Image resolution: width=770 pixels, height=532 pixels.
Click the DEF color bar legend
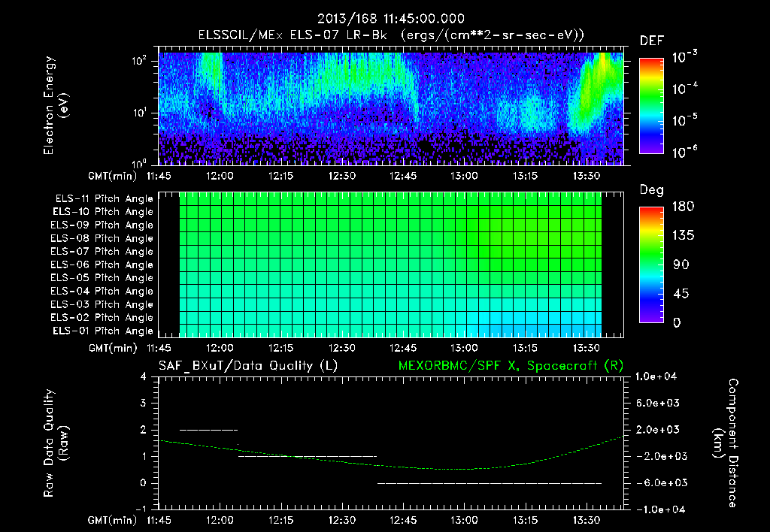click(x=651, y=105)
